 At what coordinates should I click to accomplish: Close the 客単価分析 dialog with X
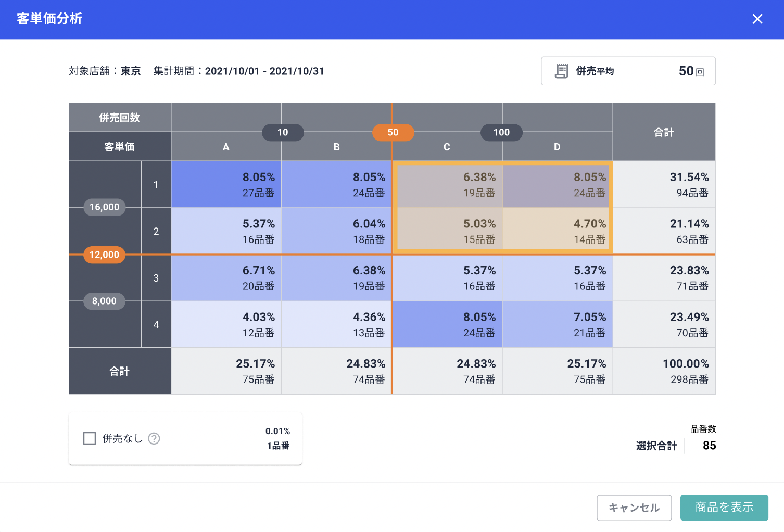tap(757, 19)
